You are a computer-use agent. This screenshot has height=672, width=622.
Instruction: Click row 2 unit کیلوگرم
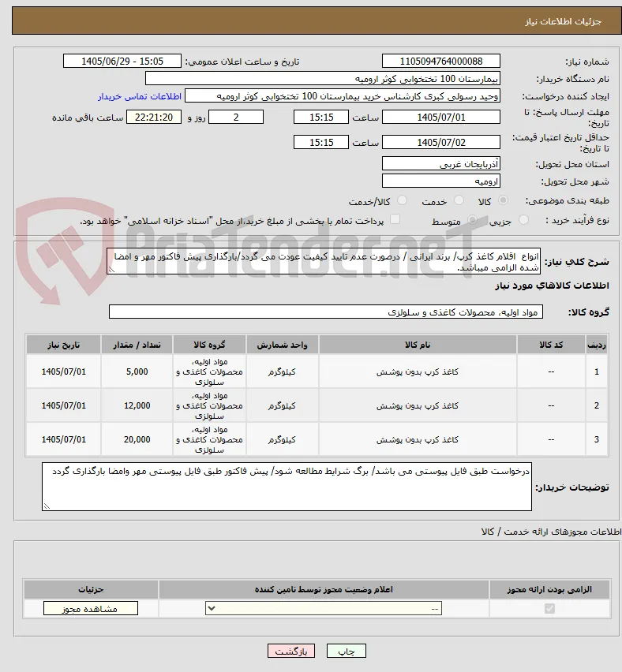pyautogui.click(x=282, y=405)
